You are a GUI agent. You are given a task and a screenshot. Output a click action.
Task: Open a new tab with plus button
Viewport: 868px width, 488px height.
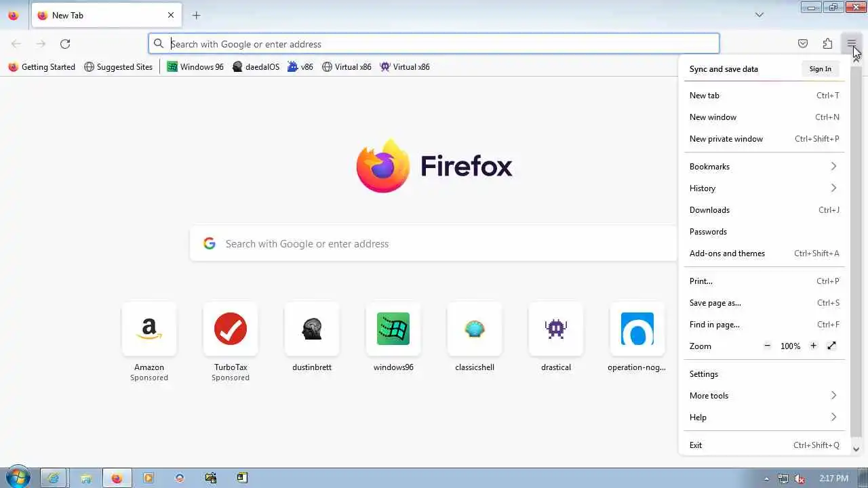(196, 15)
